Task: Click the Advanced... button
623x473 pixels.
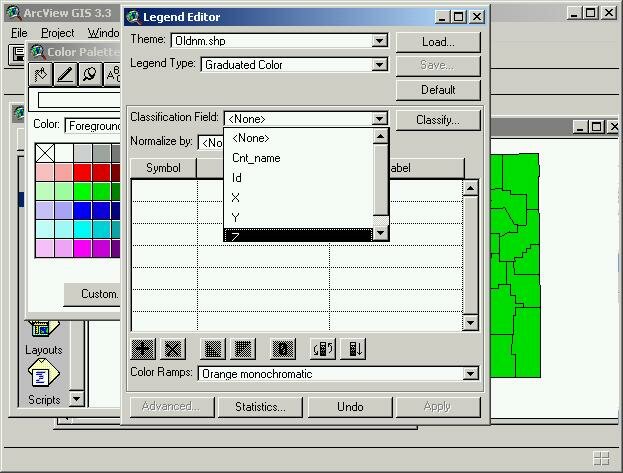Action: 172,407
